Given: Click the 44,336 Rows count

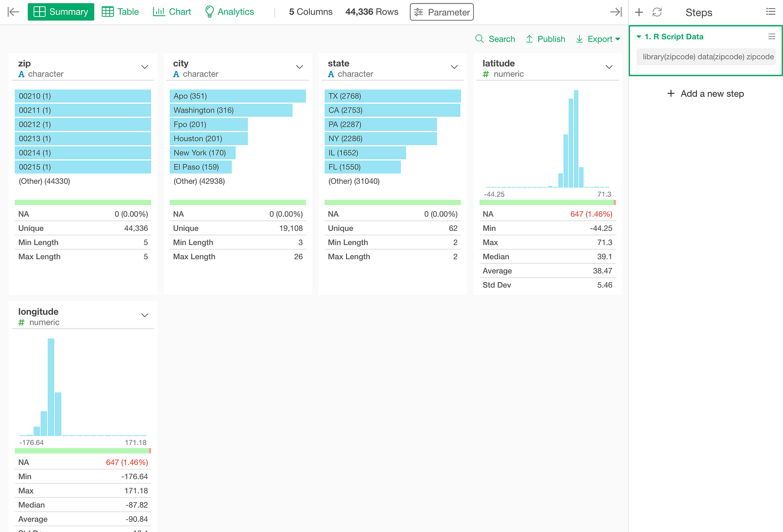Looking at the screenshot, I should [372, 12].
